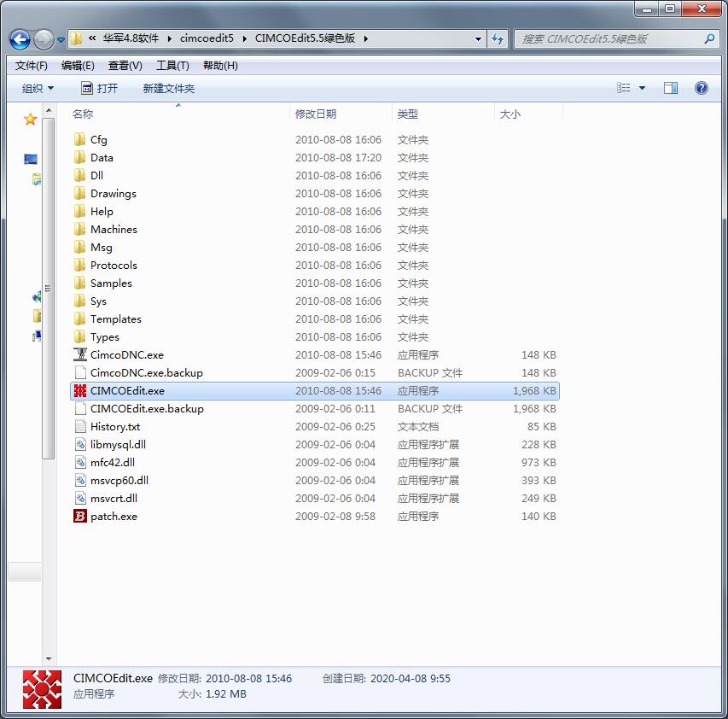The height and width of the screenshot is (719, 728).
Task: Select the Data folder icon
Action: (80, 157)
